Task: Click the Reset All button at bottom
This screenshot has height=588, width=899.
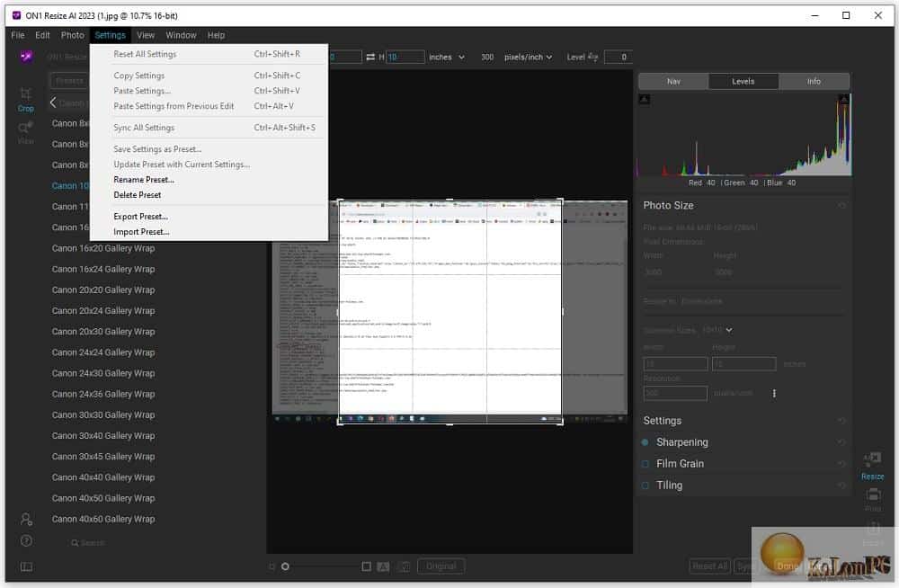Action: [710, 566]
